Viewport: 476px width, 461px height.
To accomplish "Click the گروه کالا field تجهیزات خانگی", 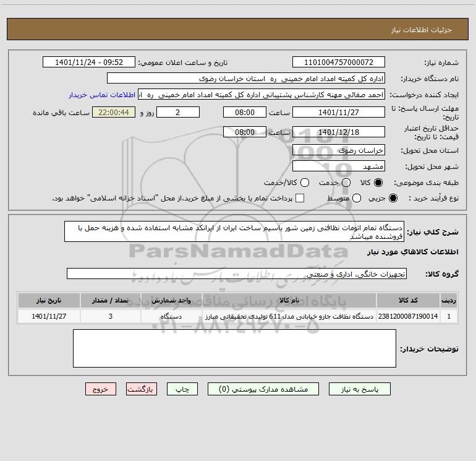I will point(237,274).
